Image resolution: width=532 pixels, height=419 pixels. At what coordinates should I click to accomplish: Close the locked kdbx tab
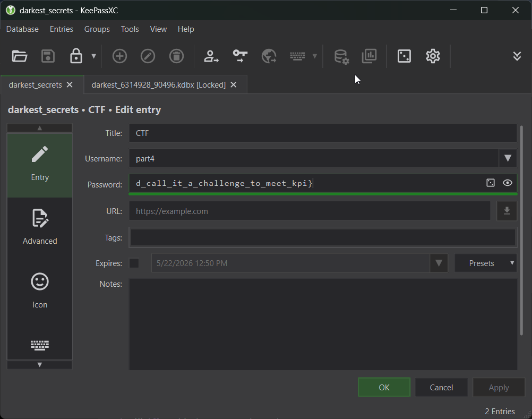[234, 85]
